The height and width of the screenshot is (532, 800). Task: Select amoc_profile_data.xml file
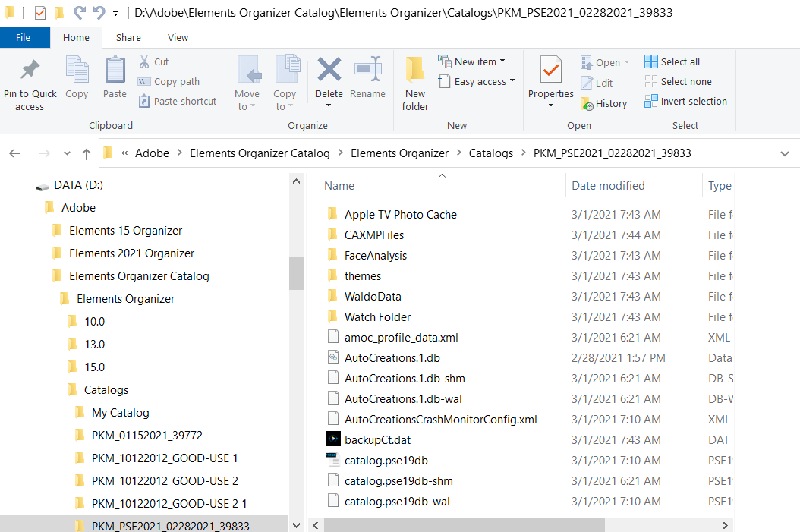[x=401, y=338]
